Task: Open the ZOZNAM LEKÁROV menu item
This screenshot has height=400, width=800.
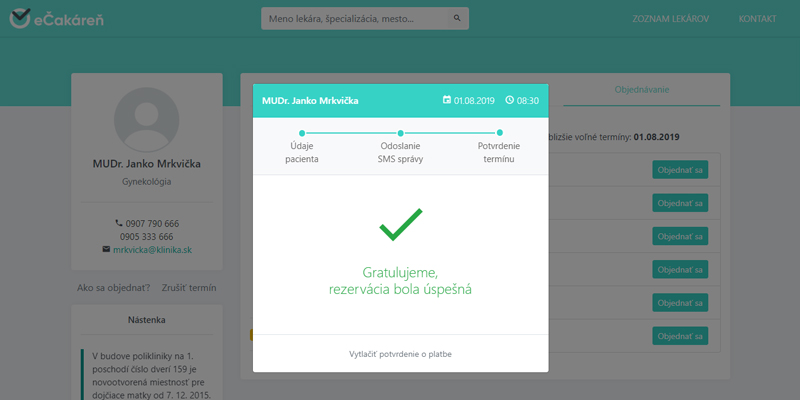Action: [x=671, y=19]
